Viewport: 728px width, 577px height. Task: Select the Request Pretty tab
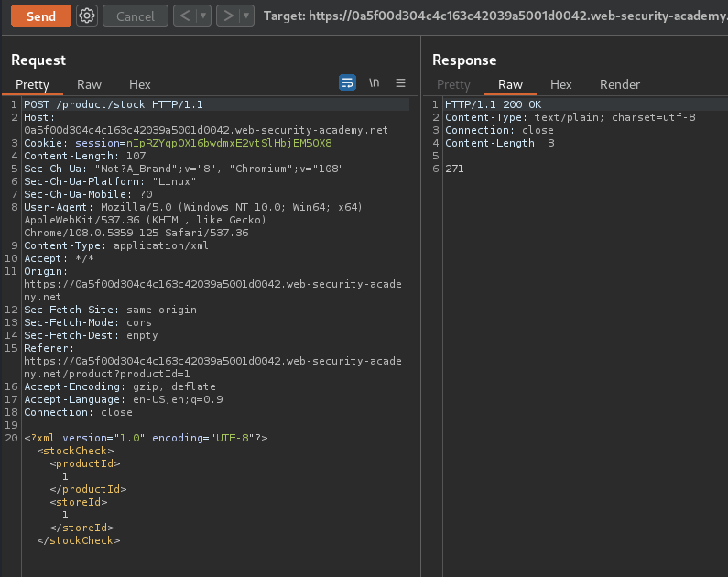(32, 84)
